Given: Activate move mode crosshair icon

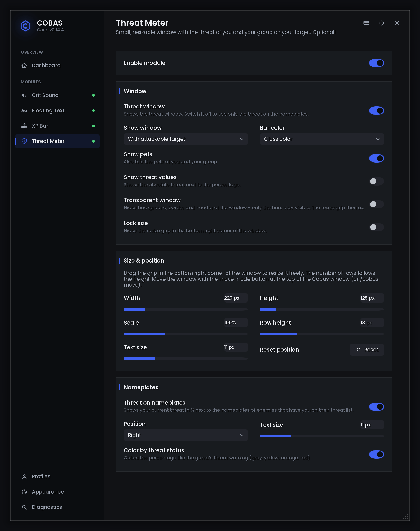Looking at the screenshot, I should click(382, 23).
